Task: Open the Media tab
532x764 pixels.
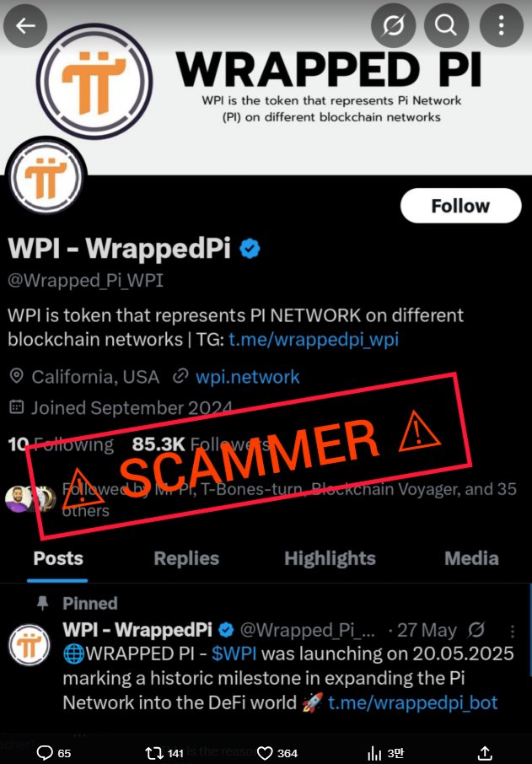Action: 471,558
